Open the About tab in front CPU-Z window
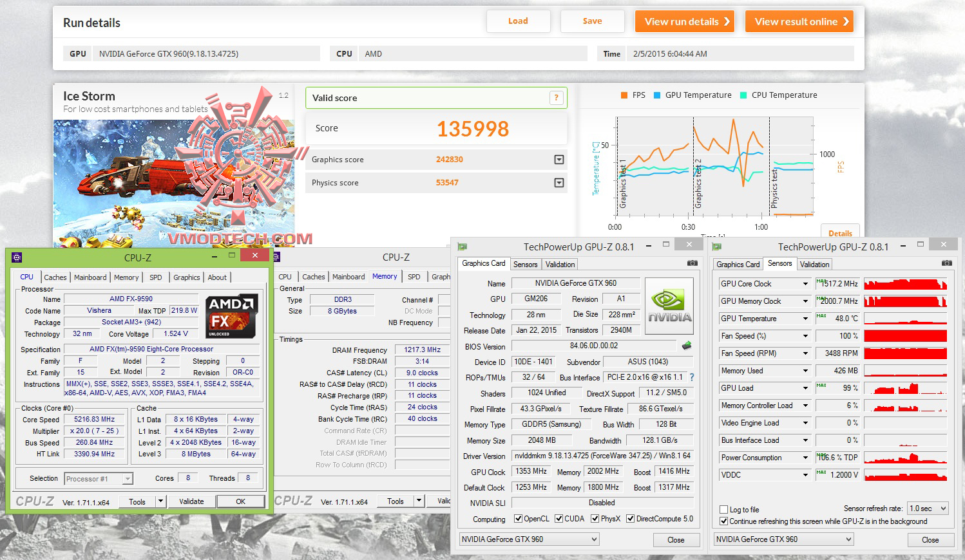Viewport: 965px width, 560px height. [x=217, y=277]
